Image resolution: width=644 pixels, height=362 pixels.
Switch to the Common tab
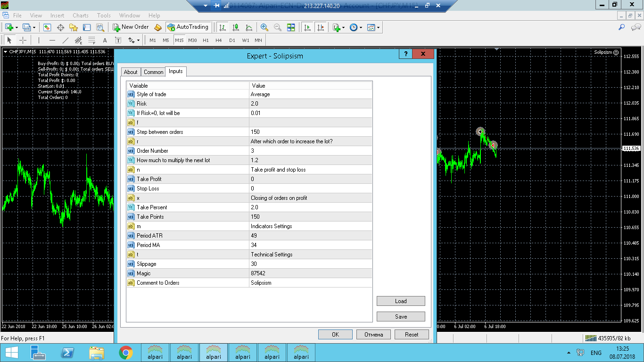tap(153, 72)
